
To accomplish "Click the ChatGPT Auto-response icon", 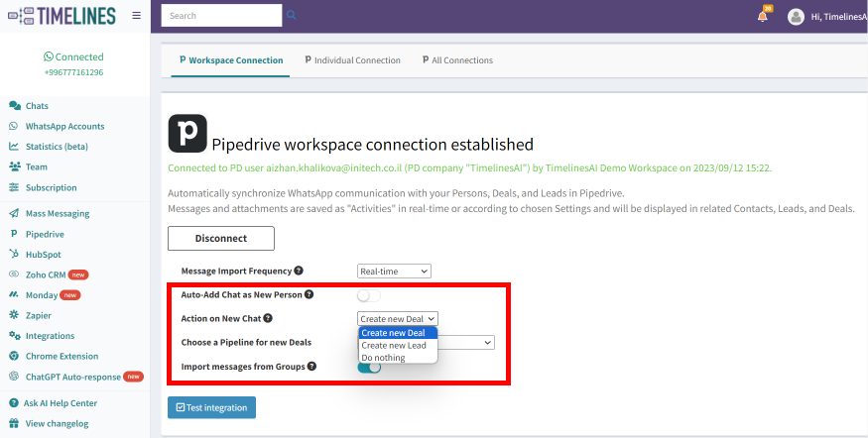I will tap(14, 377).
